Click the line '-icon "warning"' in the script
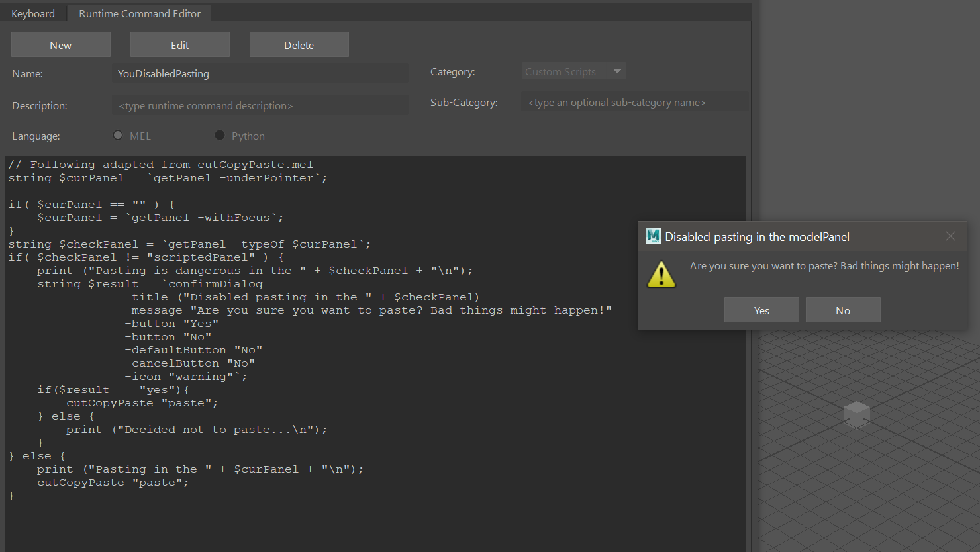980x552 pixels. point(186,377)
